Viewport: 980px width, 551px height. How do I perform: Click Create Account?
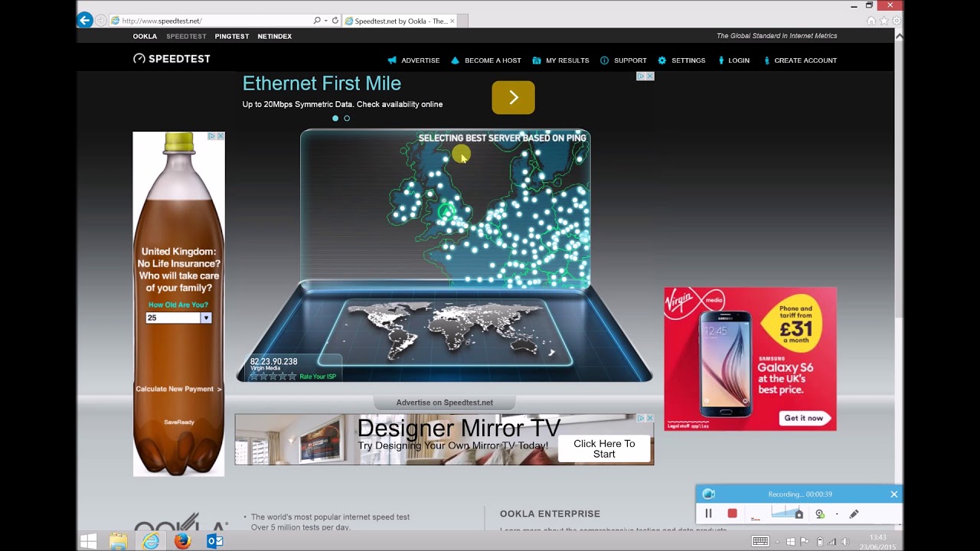click(x=799, y=60)
